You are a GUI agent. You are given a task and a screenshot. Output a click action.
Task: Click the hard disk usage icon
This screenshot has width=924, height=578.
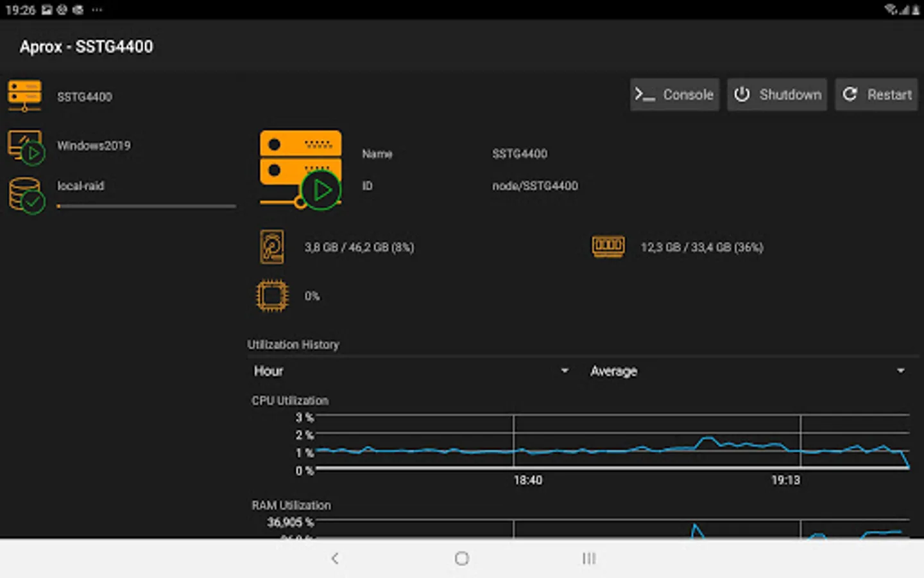[x=272, y=247]
